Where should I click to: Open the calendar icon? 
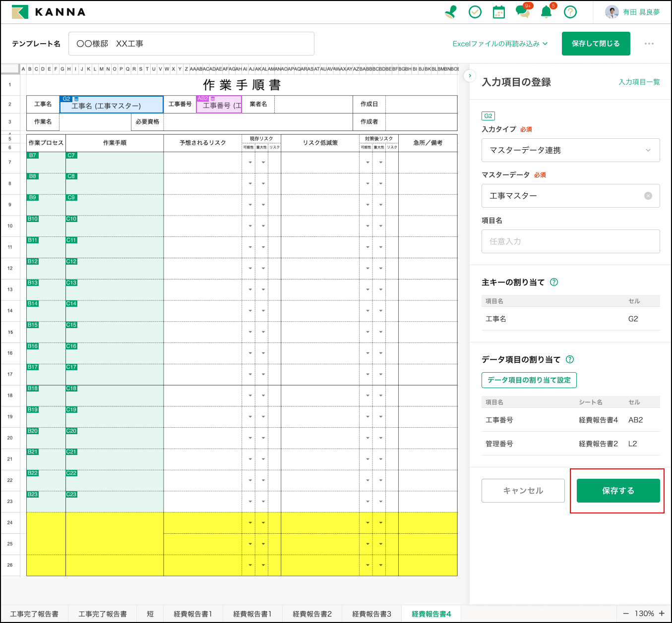coord(499,12)
